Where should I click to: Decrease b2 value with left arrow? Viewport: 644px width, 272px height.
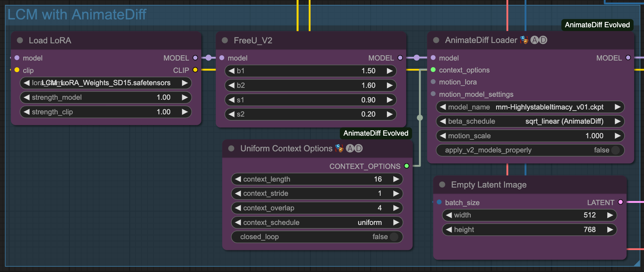[x=232, y=86]
